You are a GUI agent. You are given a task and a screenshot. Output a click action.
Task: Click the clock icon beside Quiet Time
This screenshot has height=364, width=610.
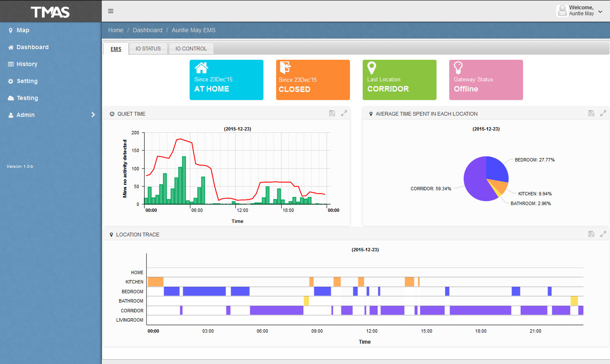click(x=112, y=114)
